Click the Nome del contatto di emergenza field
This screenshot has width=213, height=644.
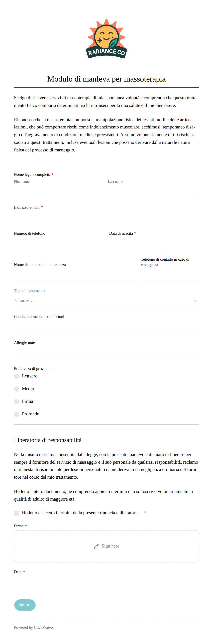tap(75, 275)
